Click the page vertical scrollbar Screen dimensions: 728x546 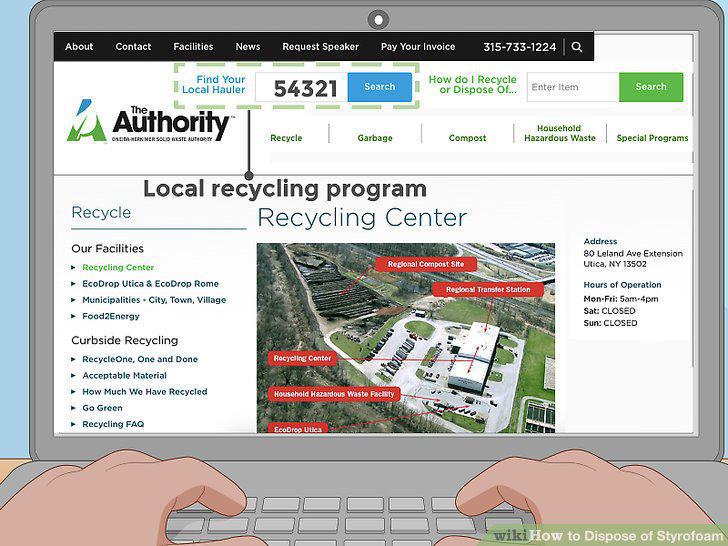(693, 200)
